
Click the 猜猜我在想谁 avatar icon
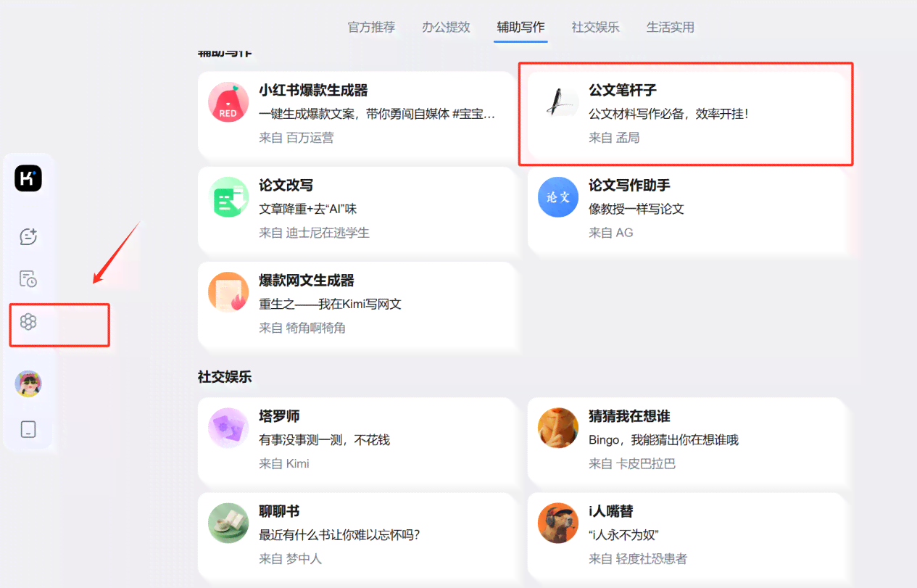[x=558, y=428]
